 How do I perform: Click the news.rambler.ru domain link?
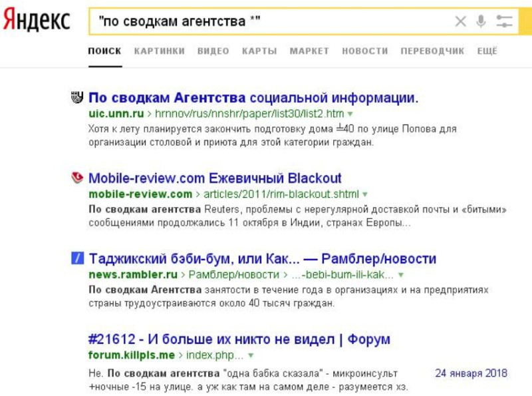pyautogui.click(x=133, y=274)
